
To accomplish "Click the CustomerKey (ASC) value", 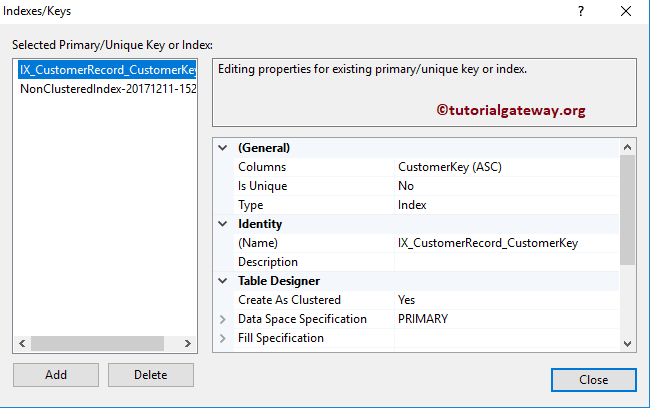I will [450, 167].
